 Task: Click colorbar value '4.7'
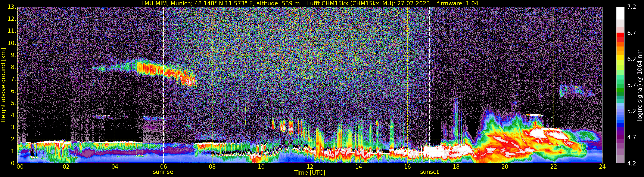[632, 137]
